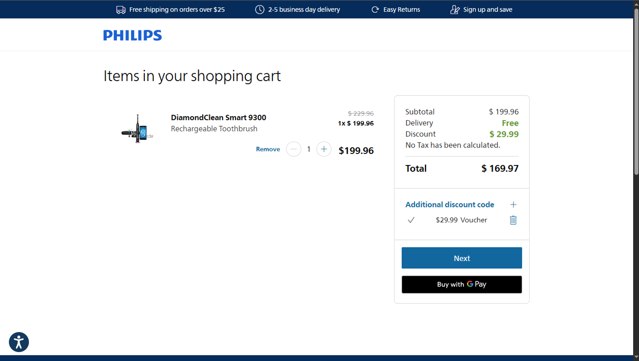
Task: Click the 1x $ 199.96 unit price
Action: point(356,123)
